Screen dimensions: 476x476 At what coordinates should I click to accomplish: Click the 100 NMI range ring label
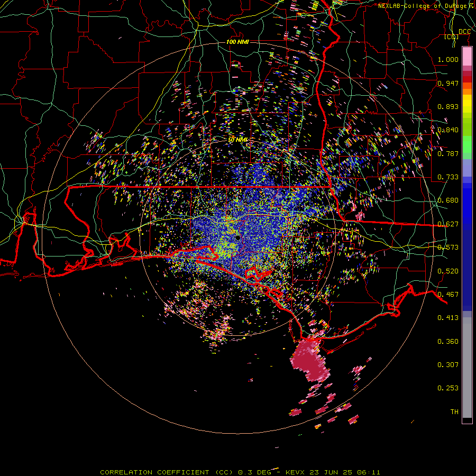[x=237, y=42]
